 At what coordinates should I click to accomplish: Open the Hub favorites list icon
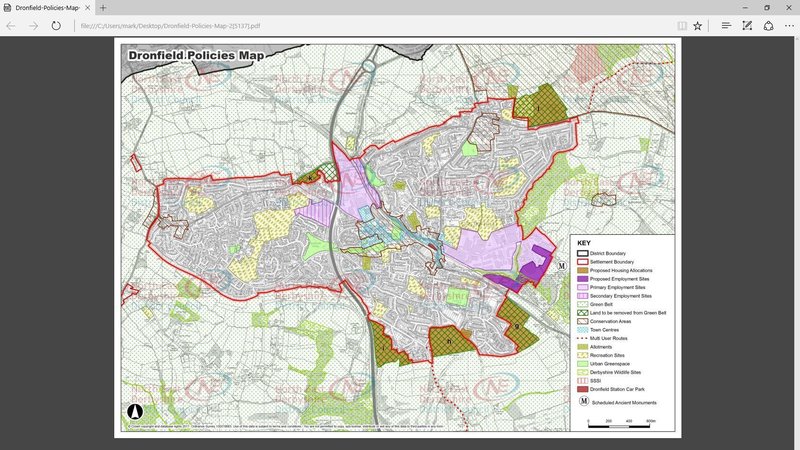tap(726, 25)
